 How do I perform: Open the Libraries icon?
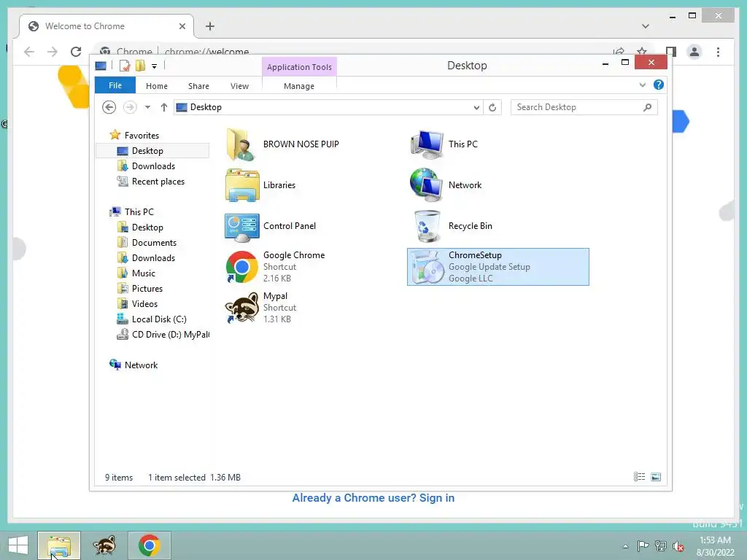click(x=242, y=185)
